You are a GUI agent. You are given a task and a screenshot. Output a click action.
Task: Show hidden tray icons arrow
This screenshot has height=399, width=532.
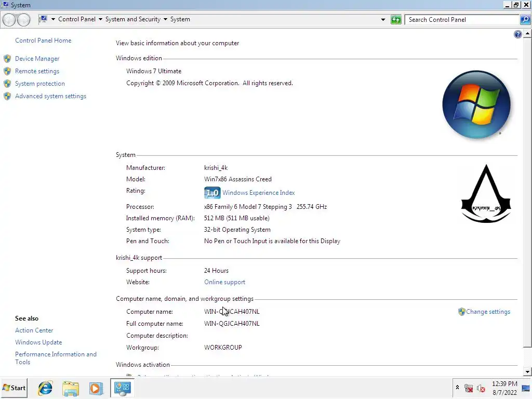click(x=457, y=388)
